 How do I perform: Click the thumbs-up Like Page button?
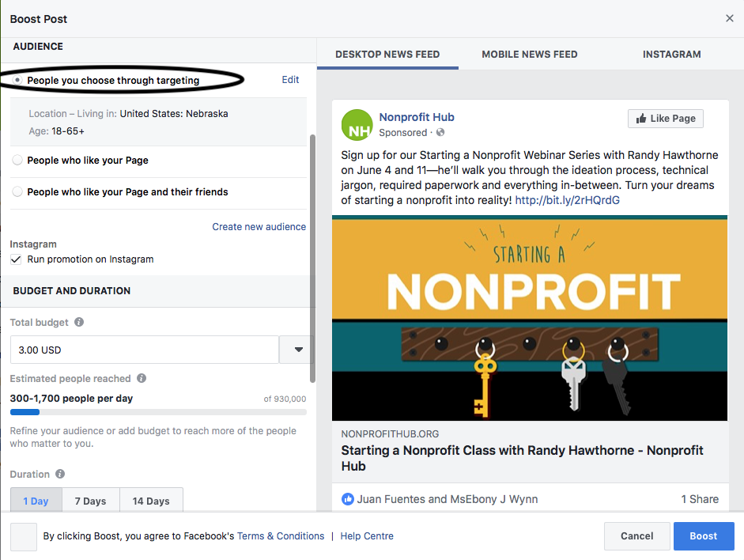[665, 118]
